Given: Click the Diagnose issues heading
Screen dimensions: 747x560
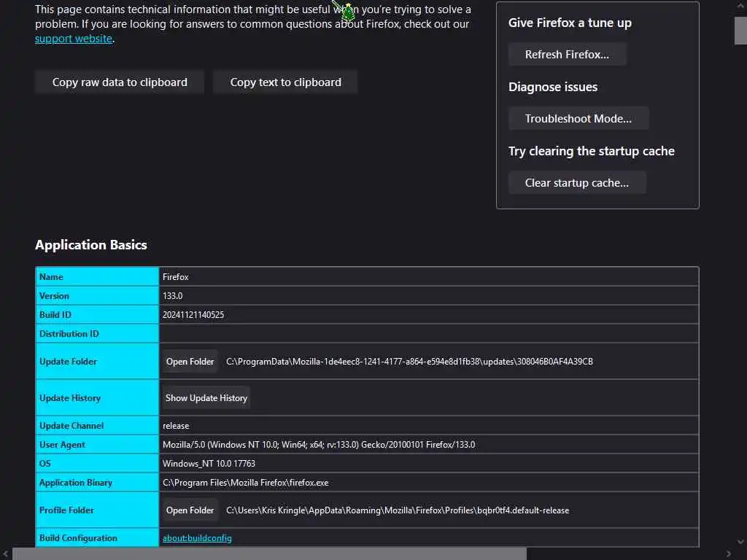Looking at the screenshot, I should [x=553, y=87].
